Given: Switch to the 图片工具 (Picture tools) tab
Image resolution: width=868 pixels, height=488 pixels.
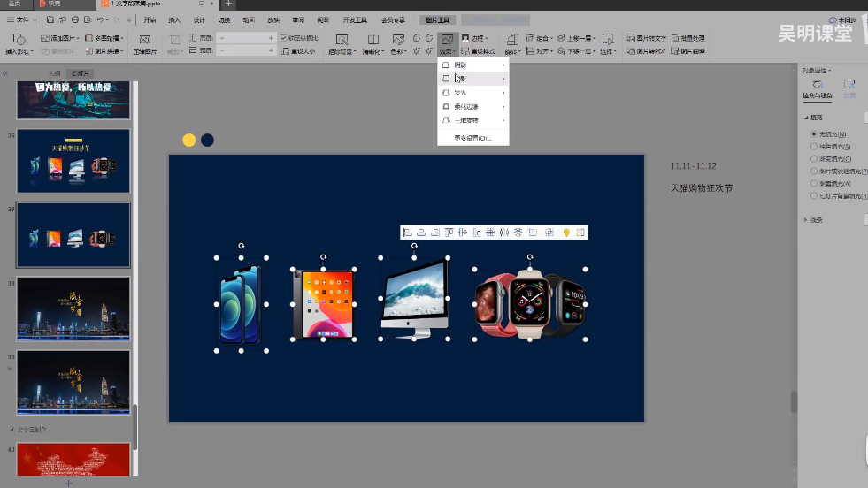Looking at the screenshot, I should click(x=437, y=20).
